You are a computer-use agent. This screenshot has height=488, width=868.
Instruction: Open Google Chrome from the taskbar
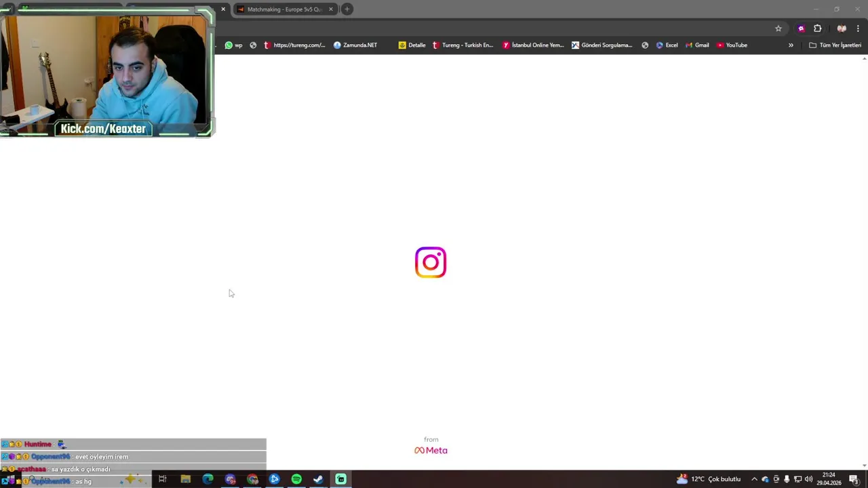253,479
